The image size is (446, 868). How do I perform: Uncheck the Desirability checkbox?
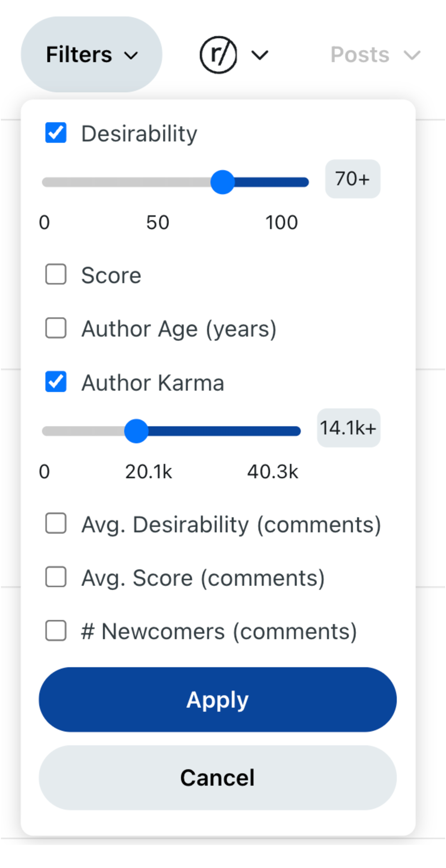[x=56, y=133]
